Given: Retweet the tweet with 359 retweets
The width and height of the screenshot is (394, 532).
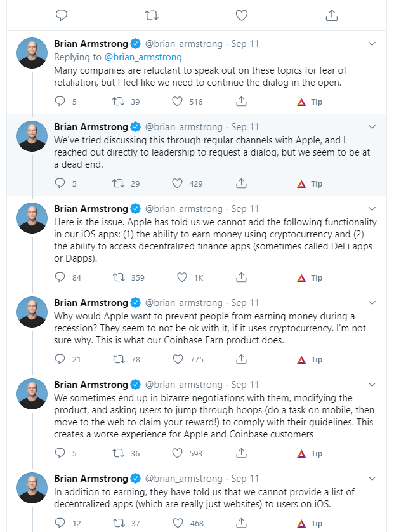Looking at the screenshot, I should (x=119, y=277).
